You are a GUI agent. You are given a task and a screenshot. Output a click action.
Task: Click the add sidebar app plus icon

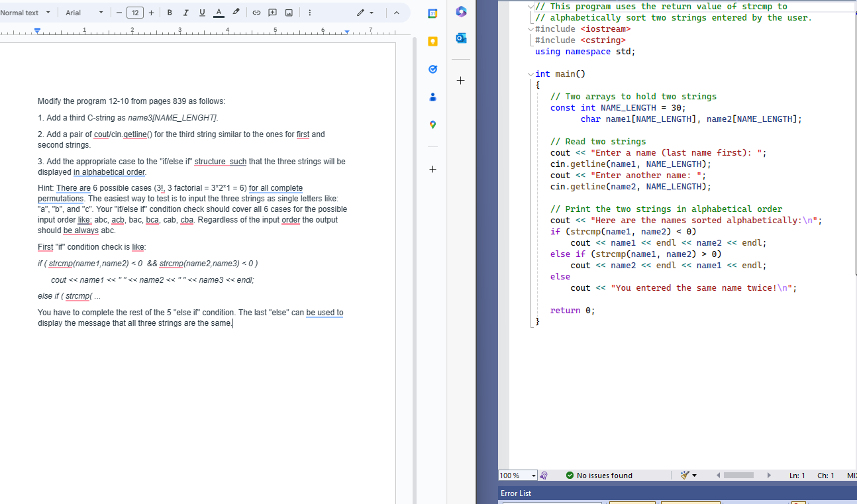point(461,81)
